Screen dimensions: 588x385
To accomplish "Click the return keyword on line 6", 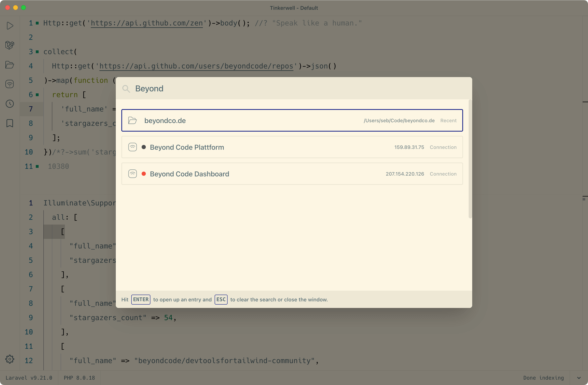I will tap(65, 95).
